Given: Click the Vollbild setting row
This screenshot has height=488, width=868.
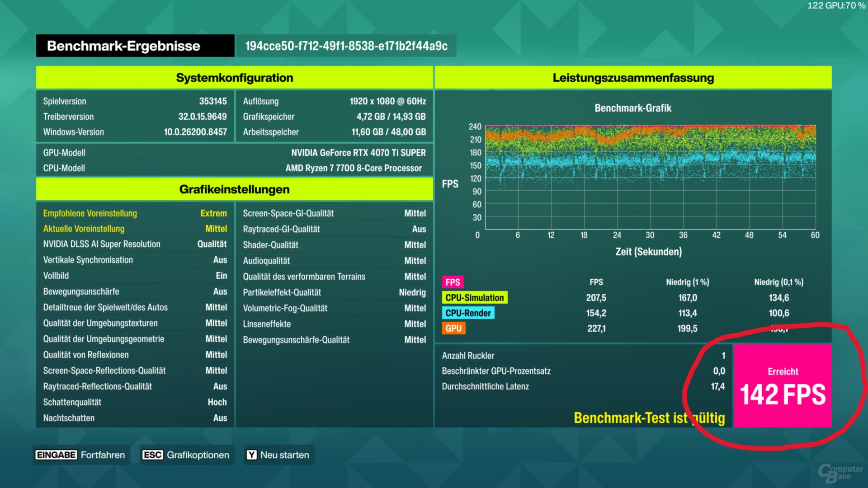Looking at the screenshot, I should (135, 276).
